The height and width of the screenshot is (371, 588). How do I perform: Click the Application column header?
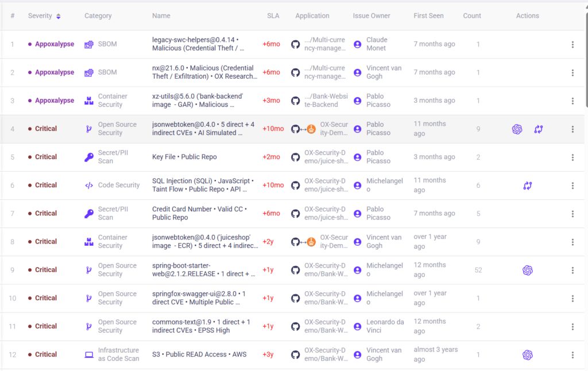(x=312, y=16)
